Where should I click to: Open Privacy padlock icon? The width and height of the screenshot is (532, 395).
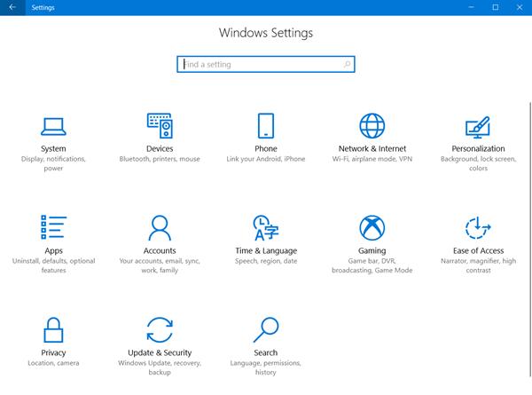coord(53,329)
